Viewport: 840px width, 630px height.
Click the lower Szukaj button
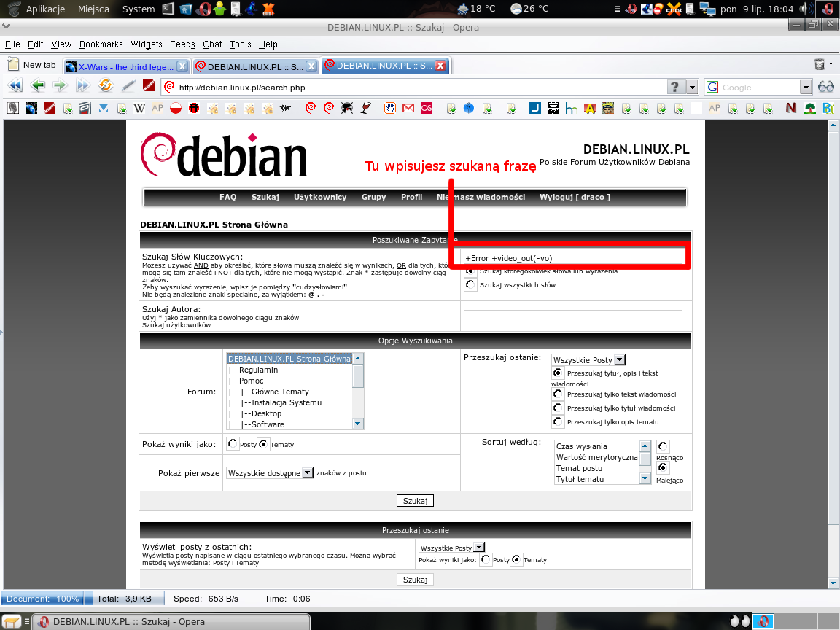click(415, 580)
